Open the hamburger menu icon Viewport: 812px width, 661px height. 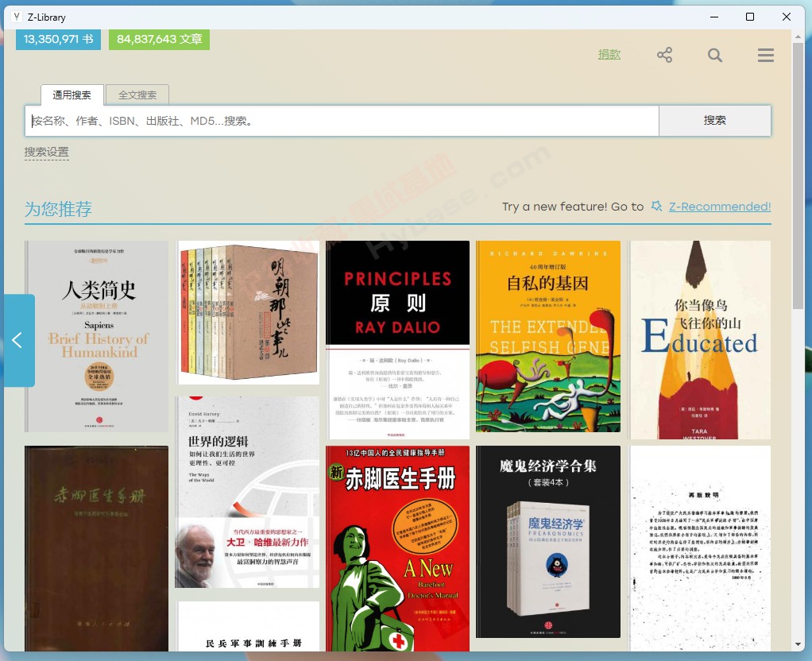tap(765, 55)
